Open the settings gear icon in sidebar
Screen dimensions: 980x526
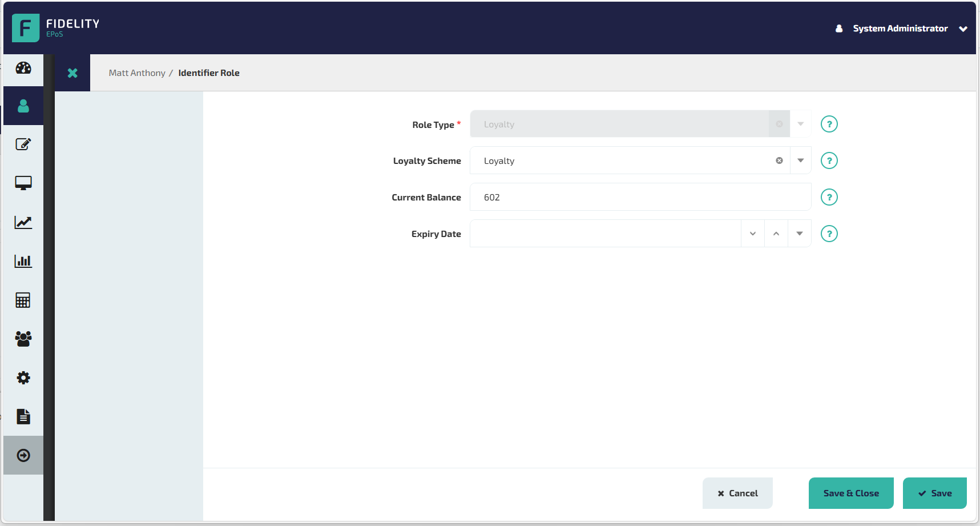tap(23, 378)
